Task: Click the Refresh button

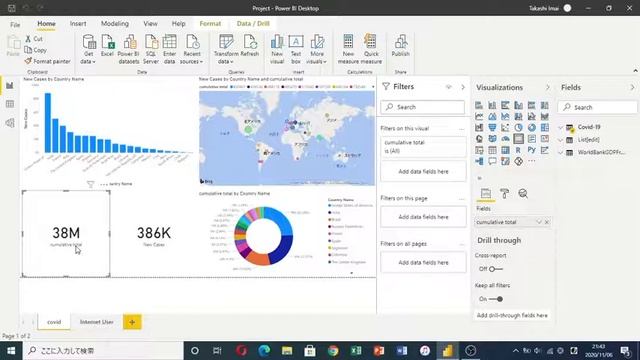Action: [x=250, y=46]
